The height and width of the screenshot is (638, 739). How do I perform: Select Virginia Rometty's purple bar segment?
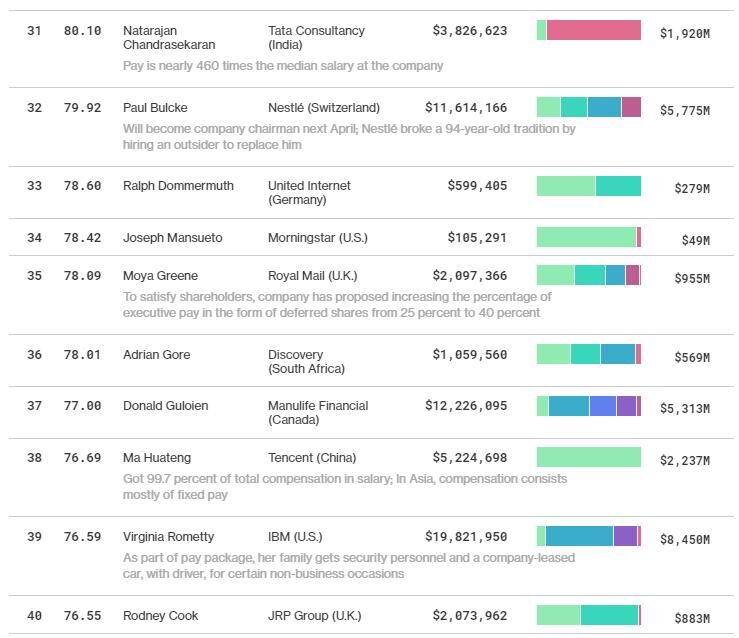625,536
